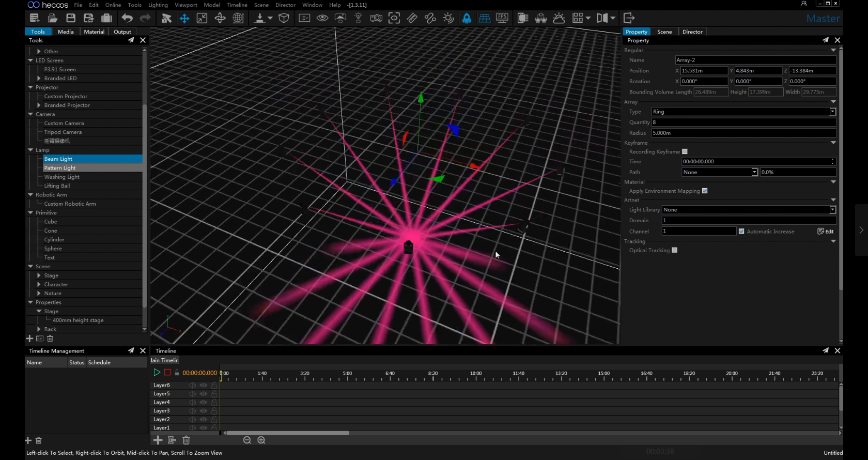Expand the Branded Projector tree node

pos(39,105)
